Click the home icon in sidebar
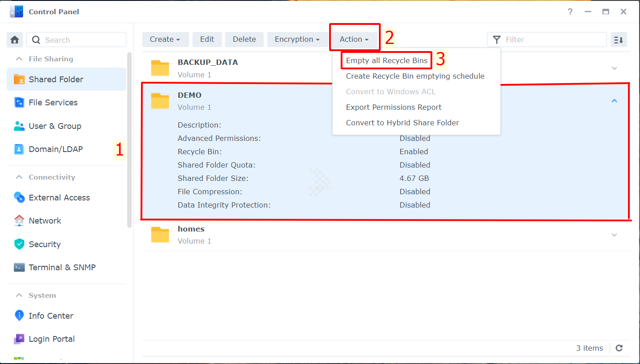640x364 pixels. (15, 40)
